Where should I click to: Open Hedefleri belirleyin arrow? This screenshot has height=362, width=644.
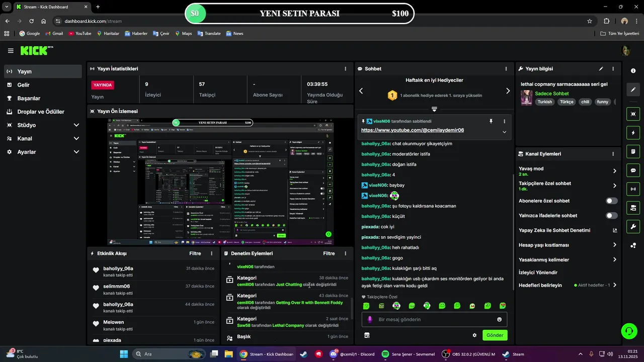click(614, 285)
